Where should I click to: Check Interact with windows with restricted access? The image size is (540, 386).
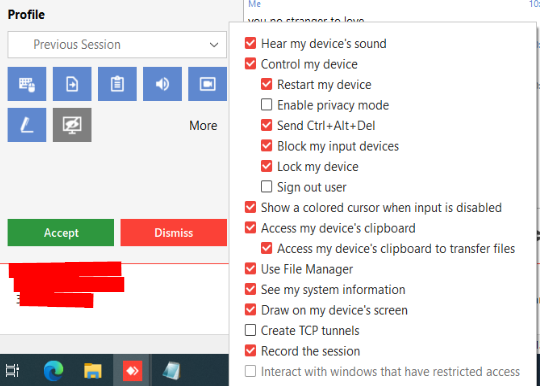(250, 371)
